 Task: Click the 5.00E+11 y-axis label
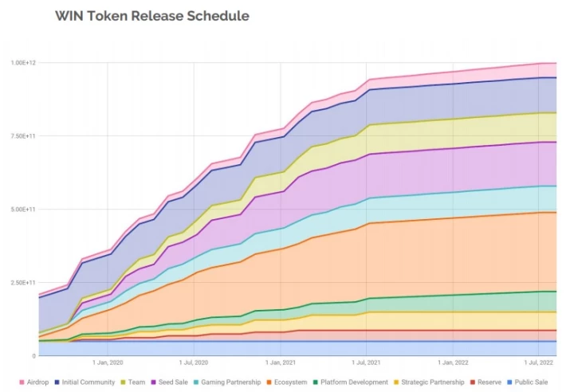tap(23, 210)
